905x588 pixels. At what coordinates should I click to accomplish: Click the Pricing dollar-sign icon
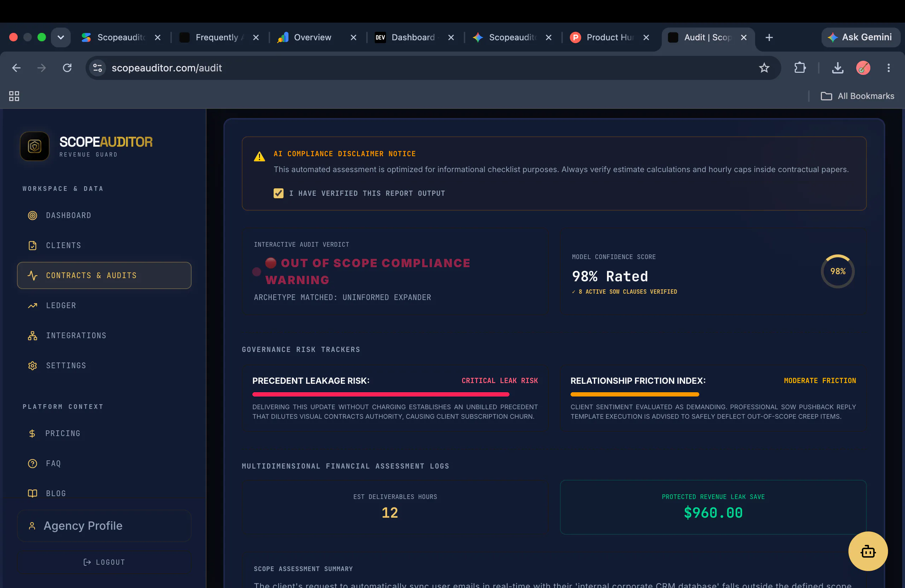(x=32, y=434)
